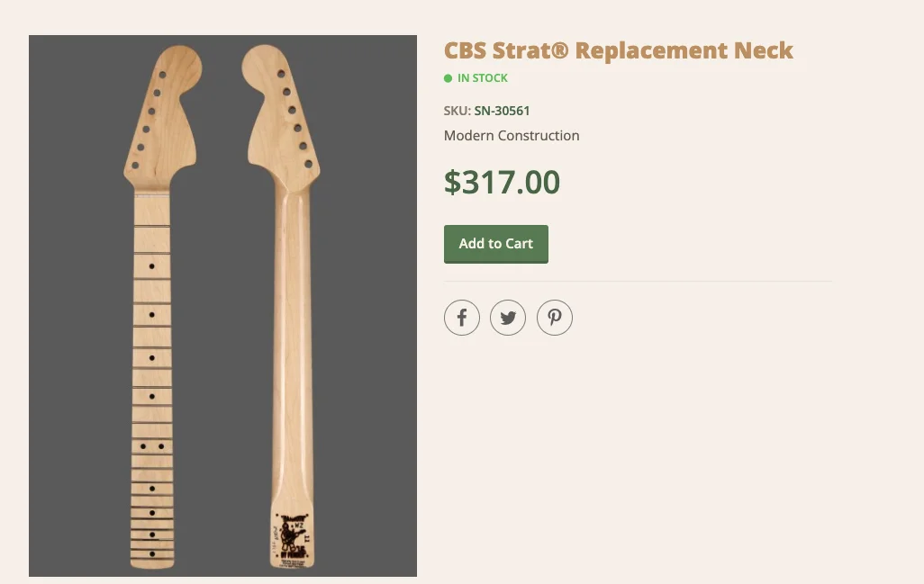Click the Modern Construction description text

512,136
